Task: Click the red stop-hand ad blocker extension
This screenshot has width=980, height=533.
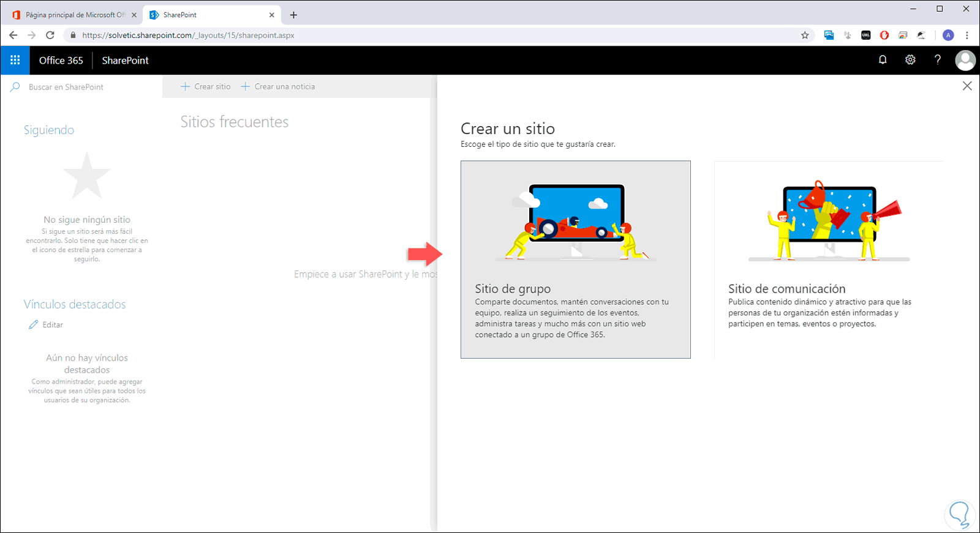Action: coord(884,35)
